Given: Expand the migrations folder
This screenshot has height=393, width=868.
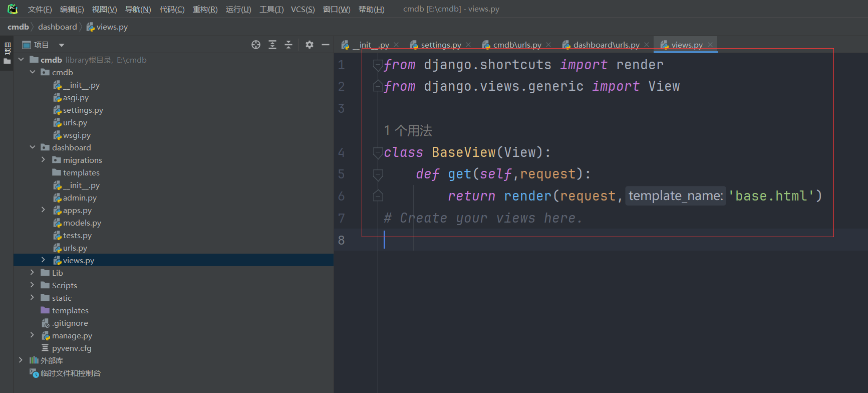Looking at the screenshot, I should (44, 160).
